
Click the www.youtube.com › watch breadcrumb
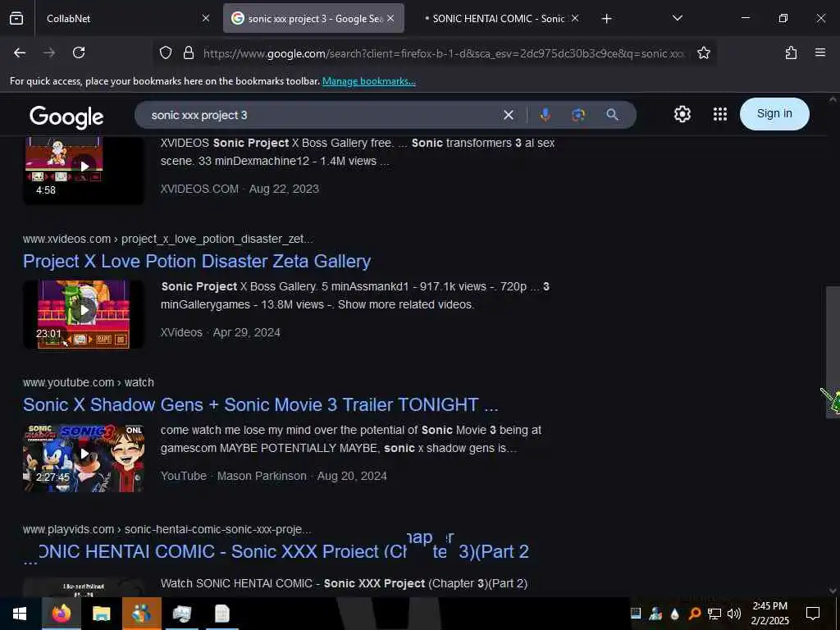pos(89,382)
